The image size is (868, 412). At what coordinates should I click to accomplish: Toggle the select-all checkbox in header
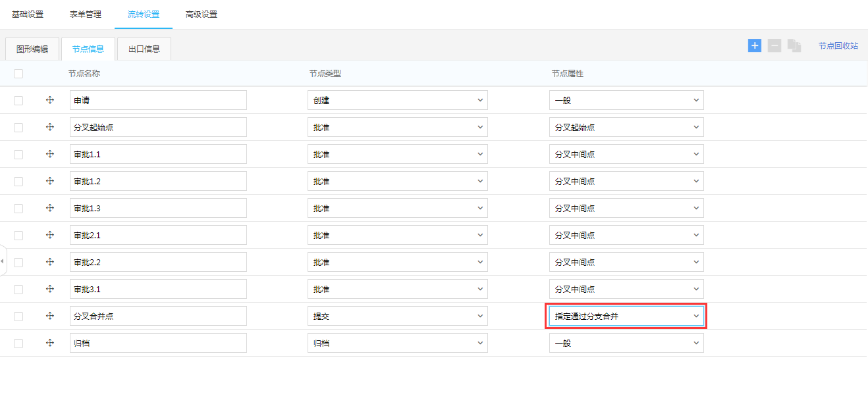(x=18, y=74)
